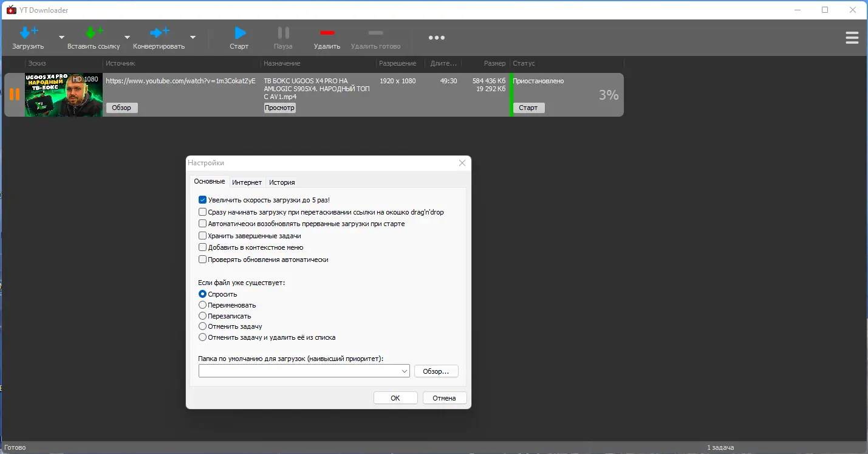The image size is (868, 454).
Task: Click the 1920 x 1080 resolution value
Action: coord(398,80)
